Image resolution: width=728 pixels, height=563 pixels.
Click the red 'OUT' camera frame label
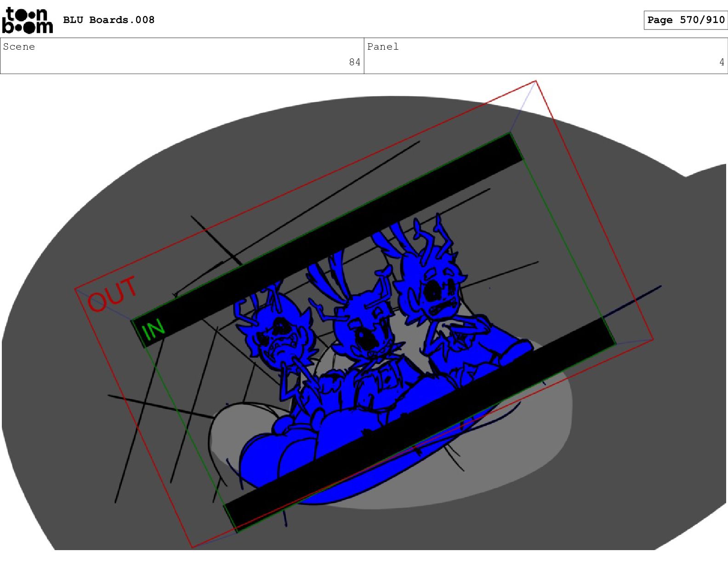pyautogui.click(x=112, y=294)
